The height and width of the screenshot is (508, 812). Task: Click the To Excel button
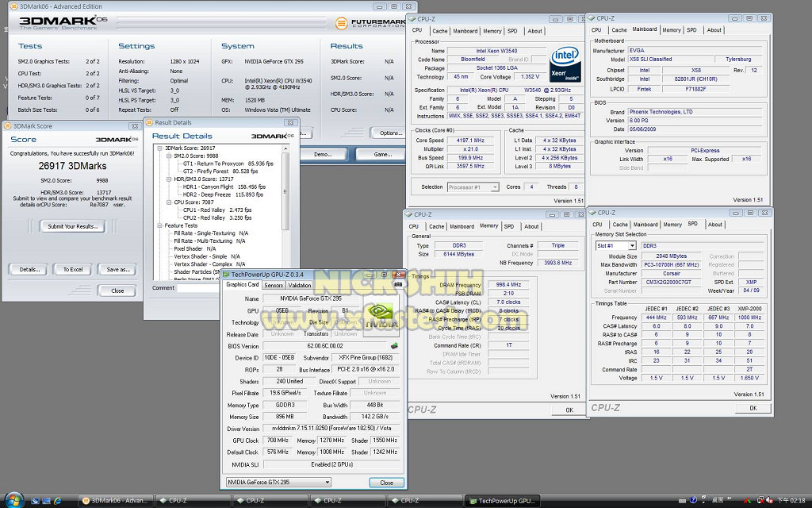[x=73, y=269]
